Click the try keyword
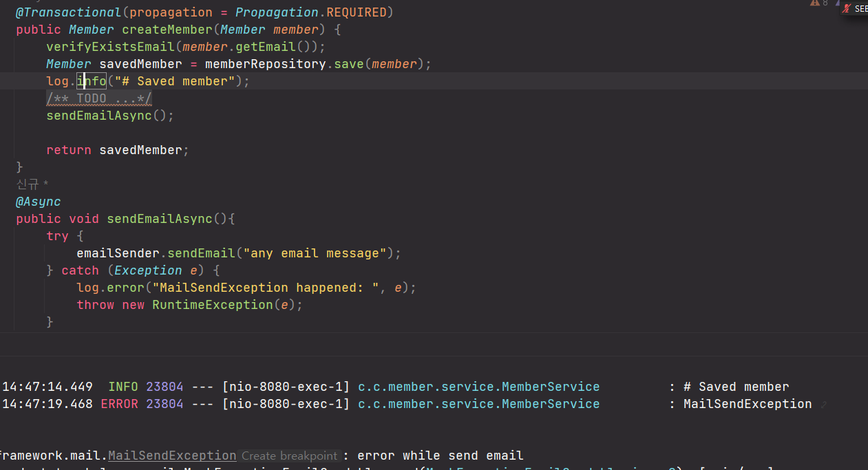Image resolution: width=868 pixels, height=470 pixels. (x=57, y=236)
